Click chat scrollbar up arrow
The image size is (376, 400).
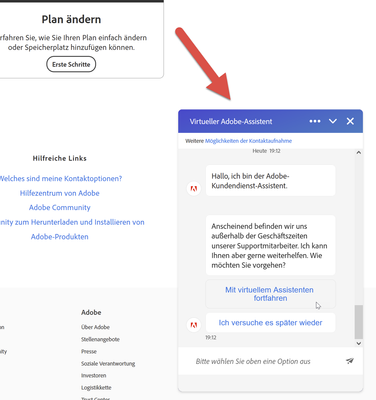tap(359, 152)
